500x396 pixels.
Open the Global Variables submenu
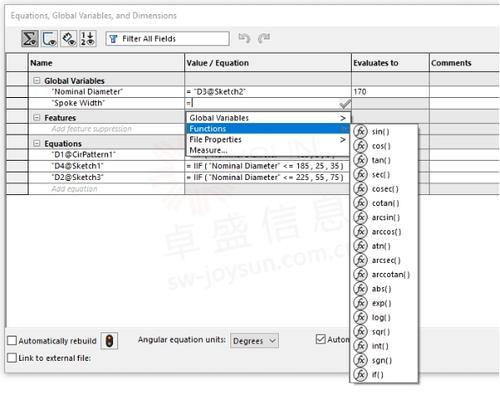click(x=267, y=118)
